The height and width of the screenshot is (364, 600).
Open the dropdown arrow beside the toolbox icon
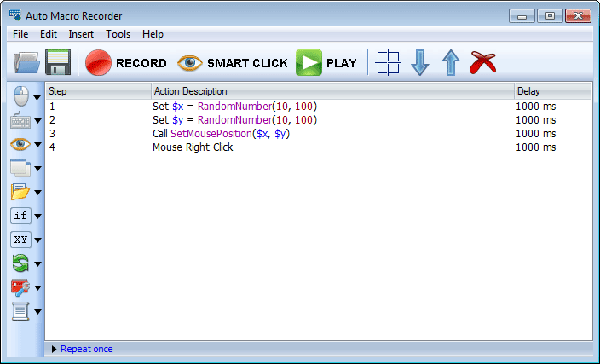[x=37, y=288]
